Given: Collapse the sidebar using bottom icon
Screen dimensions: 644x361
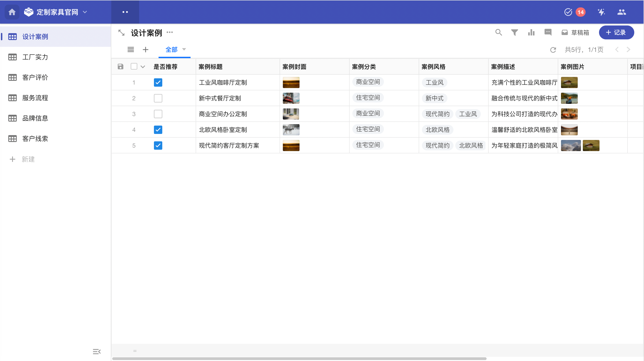Looking at the screenshot, I should [96, 352].
